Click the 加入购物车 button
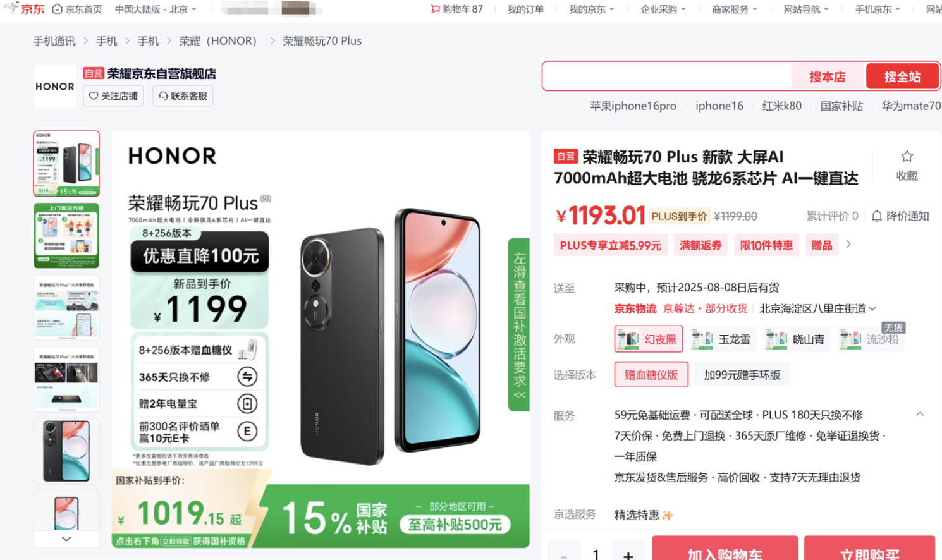 click(725, 549)
